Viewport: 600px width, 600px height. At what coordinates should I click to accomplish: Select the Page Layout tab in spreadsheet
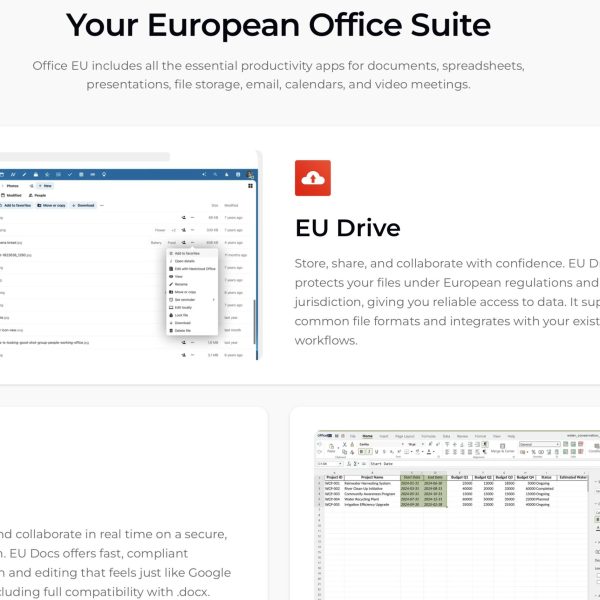tap(404, 436)
